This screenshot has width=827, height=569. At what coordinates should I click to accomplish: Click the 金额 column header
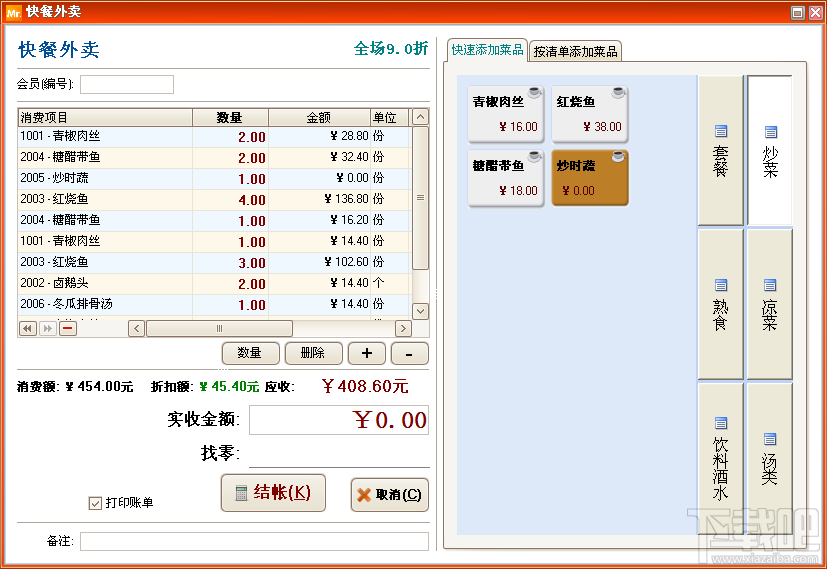(x=320, y=118)
